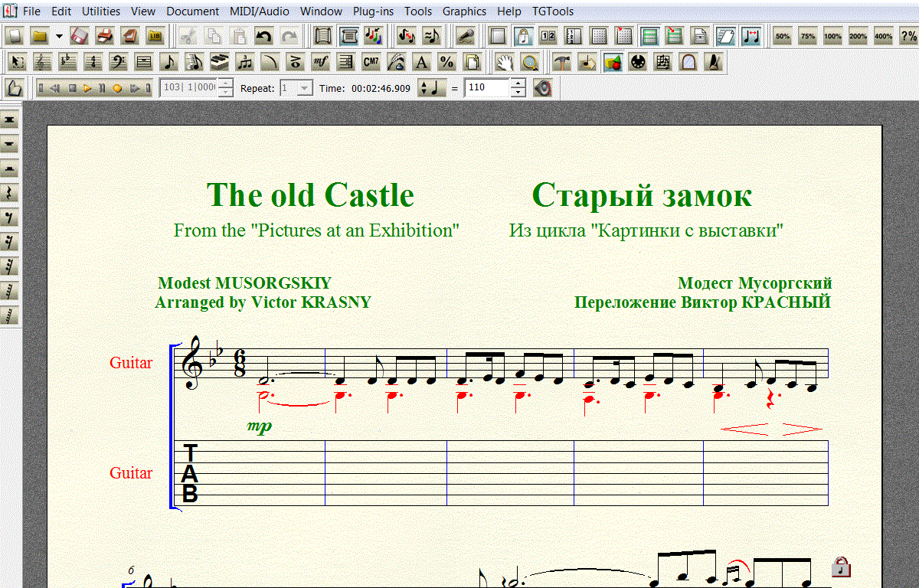Viewport: 919px width, 588px height.
Task: Select the Graphics tool shapes icon
Action: [x=613, y=61]
